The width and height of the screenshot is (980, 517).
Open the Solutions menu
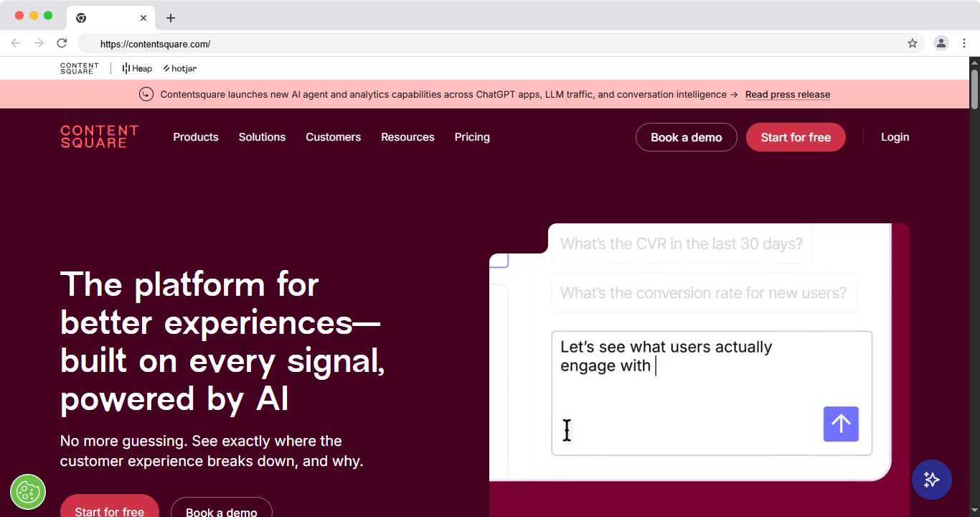[x=262, y=137]
